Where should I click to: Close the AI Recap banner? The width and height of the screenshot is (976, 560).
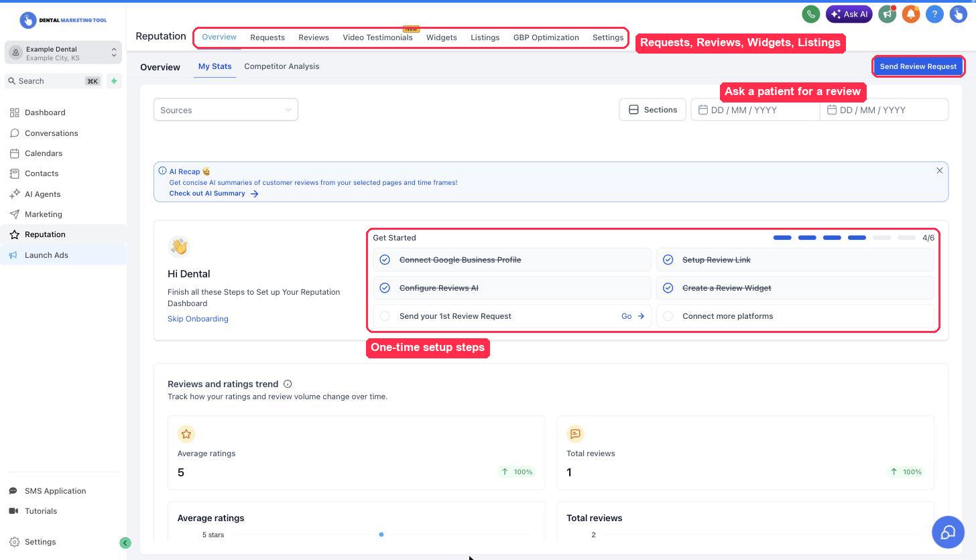(x=939, y=171)
